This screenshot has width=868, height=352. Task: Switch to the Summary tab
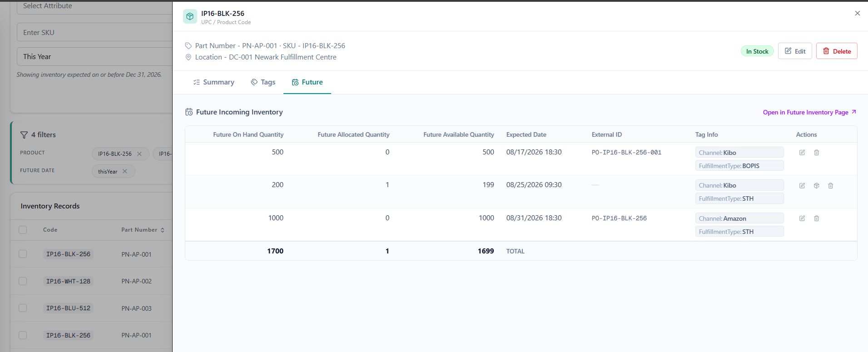tap(213, 82)
